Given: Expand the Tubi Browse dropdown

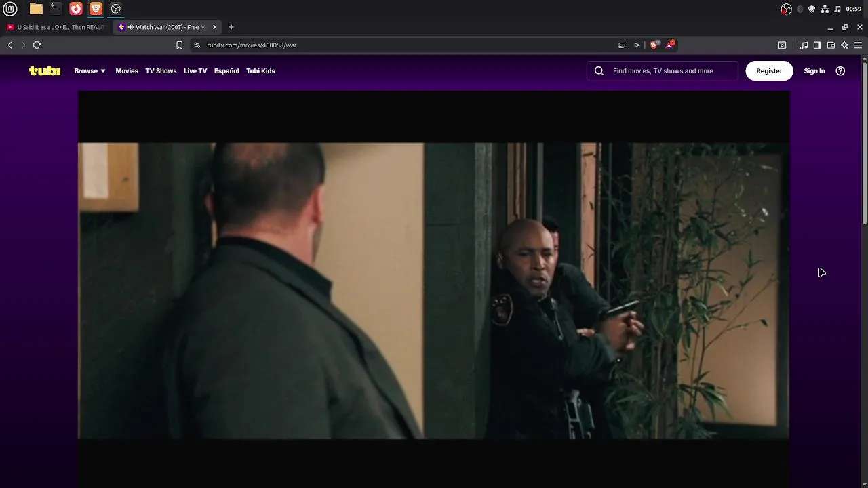Looking at the screenshot, I should click(90, 70).
